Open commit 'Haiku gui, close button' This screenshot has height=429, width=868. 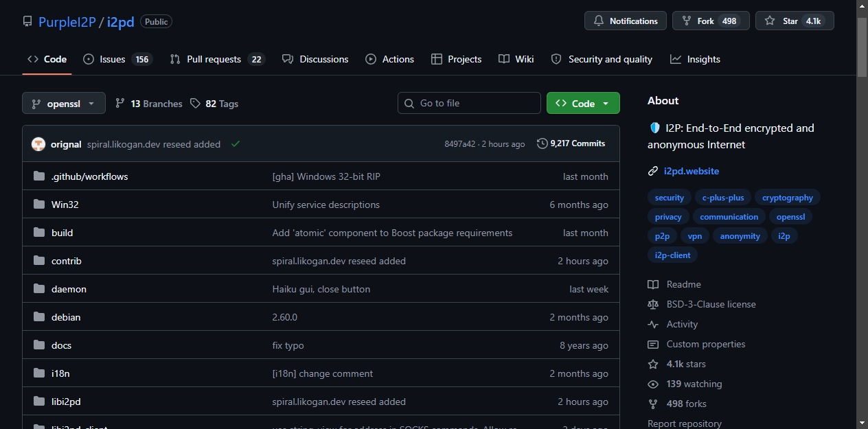tap(321, 289)
